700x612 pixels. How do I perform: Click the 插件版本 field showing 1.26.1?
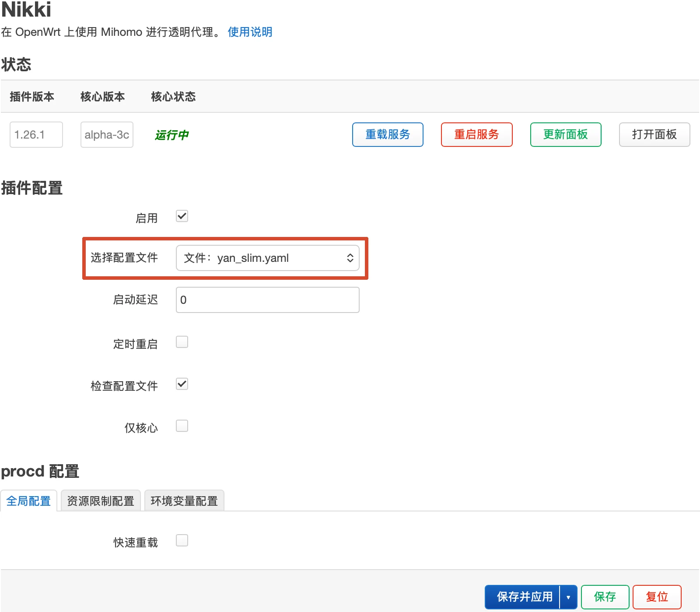click(36, 135)
